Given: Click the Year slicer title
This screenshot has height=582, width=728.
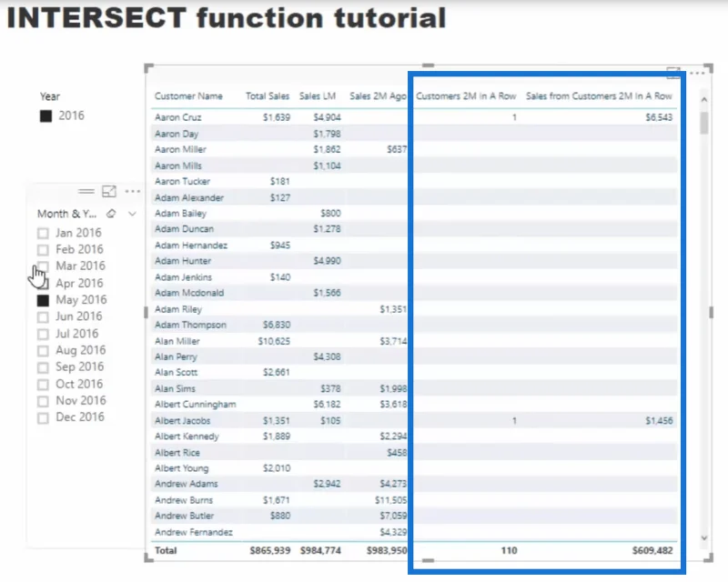Looking at the screenshot, I should (50, 96).
